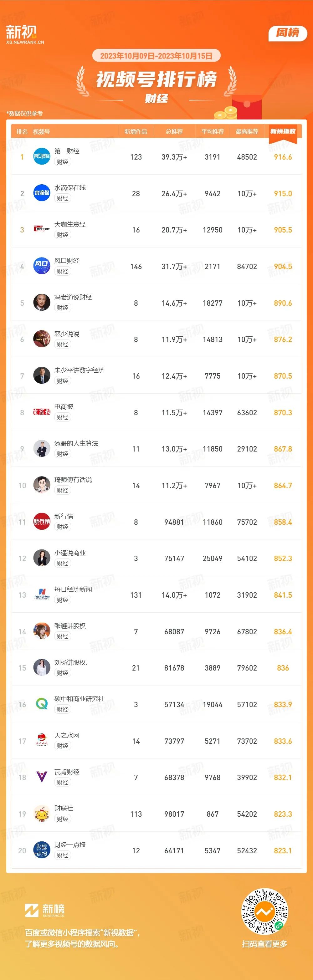
Task: Open the 朱少平讲数字经济 account name
Action: (x=79, y=370)
